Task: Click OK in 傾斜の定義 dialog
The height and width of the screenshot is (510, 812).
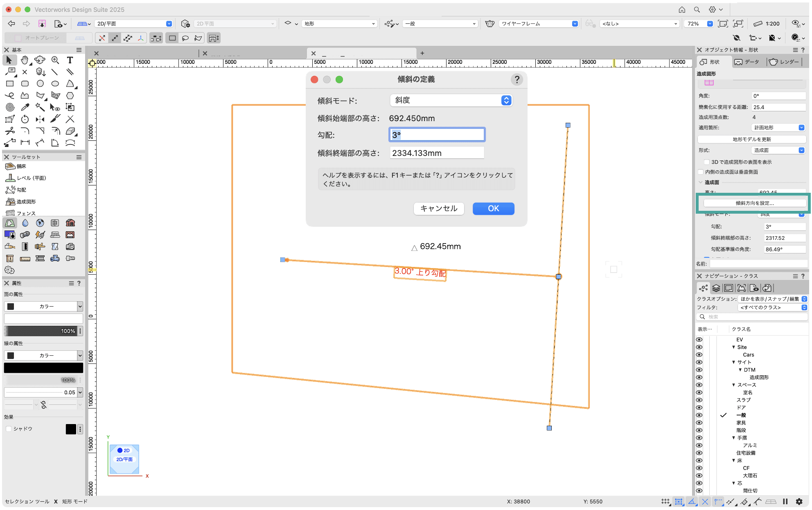Action: [493, 209]
